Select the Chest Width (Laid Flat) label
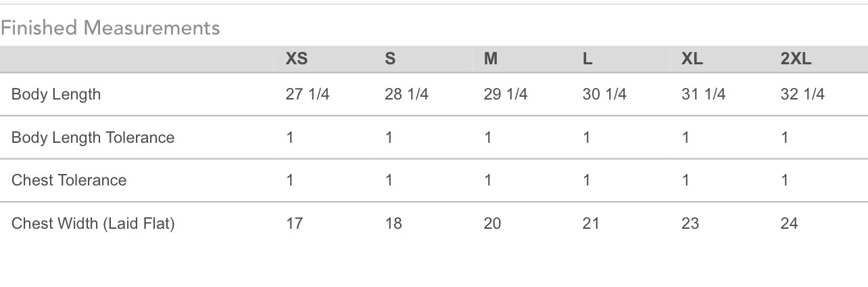Image resolution: width=868 pixels, height=287 pixels. pyautogui.click(x=93, y=223)
